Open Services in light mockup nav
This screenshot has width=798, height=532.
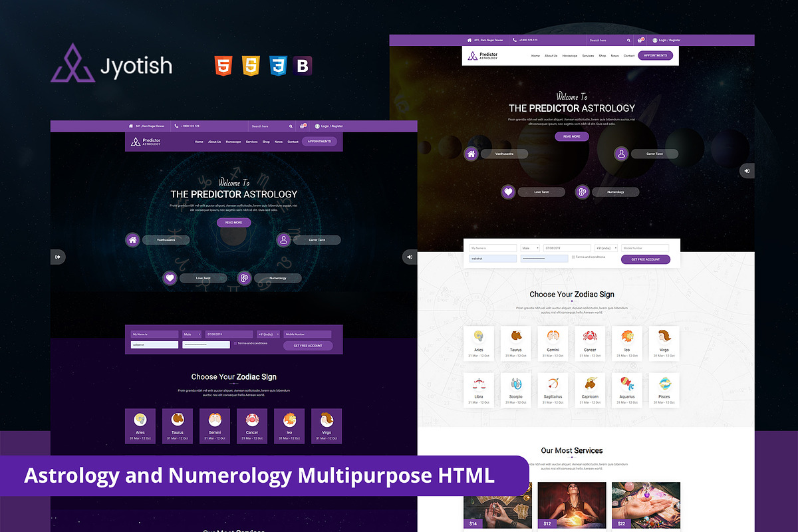point(588,56)
